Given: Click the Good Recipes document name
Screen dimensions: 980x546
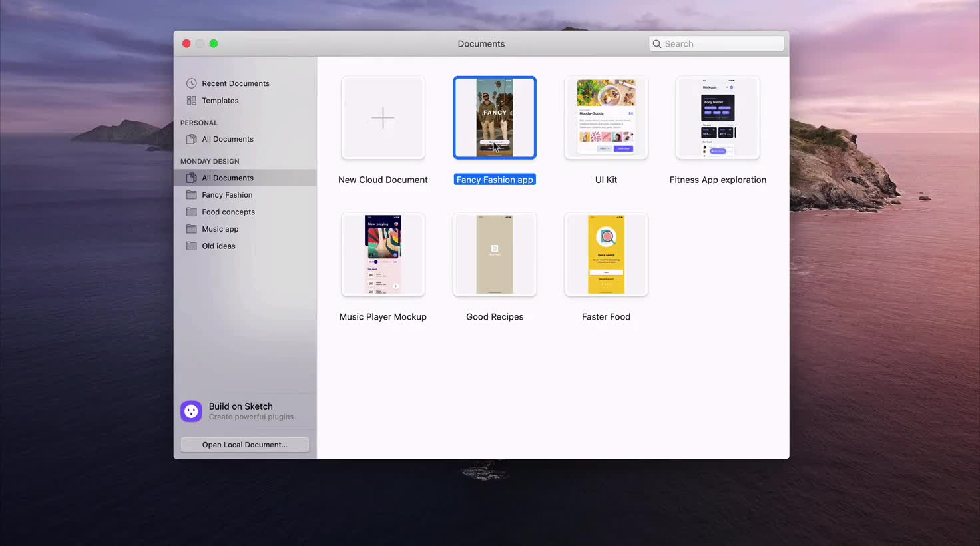Looking at the screenshot, I should pos(495,317).
